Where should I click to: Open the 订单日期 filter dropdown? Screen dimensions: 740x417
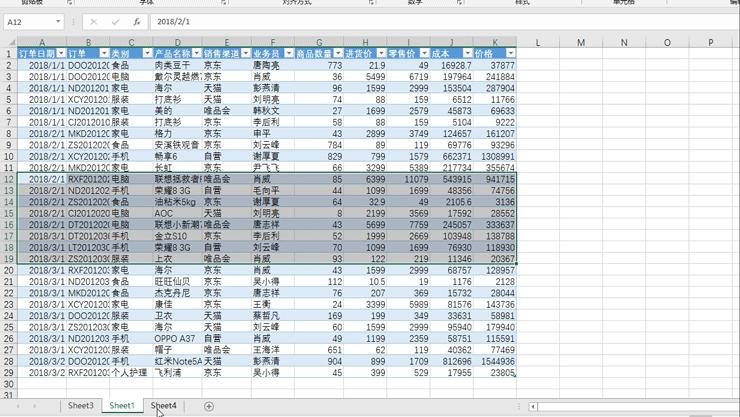click(x=60, y=54)
